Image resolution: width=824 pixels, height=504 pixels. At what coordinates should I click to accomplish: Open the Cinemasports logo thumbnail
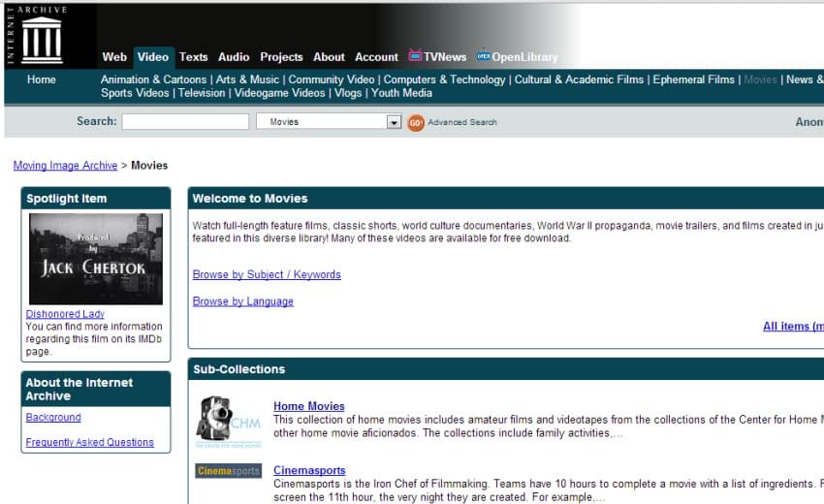[x=229, y=471]
